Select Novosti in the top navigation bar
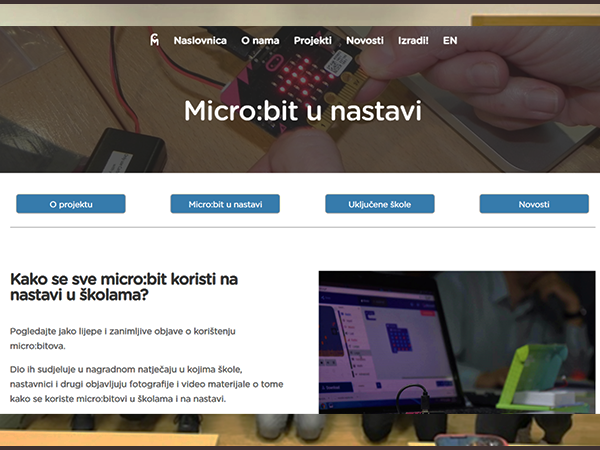600x450 pixels. (365, 41)
